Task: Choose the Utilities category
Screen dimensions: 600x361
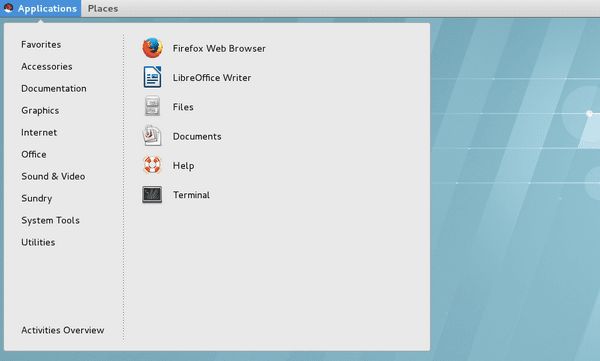Action: 38,242
